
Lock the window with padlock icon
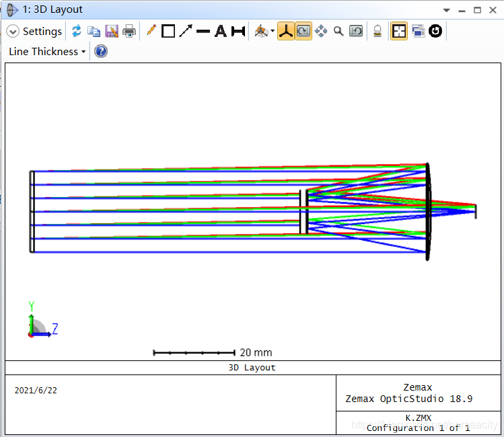377,31
